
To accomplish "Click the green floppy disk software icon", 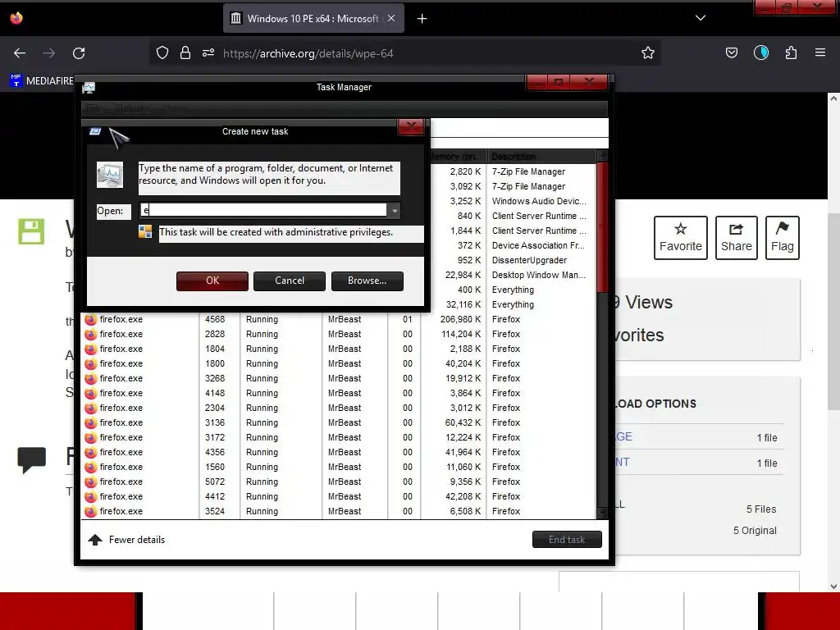I will 32,231.
